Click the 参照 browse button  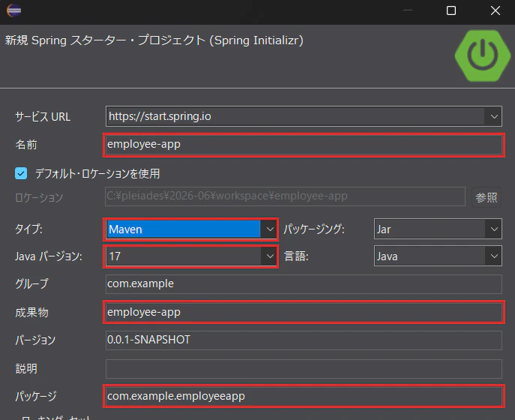click(487, 197)
